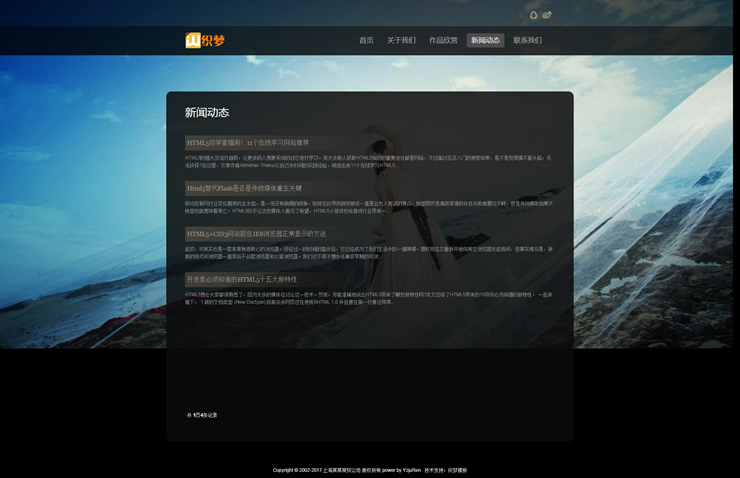Click the 织梦模板 tech support footer link
Viewport: 740px width, 478px height.
(x=457, y=470)
